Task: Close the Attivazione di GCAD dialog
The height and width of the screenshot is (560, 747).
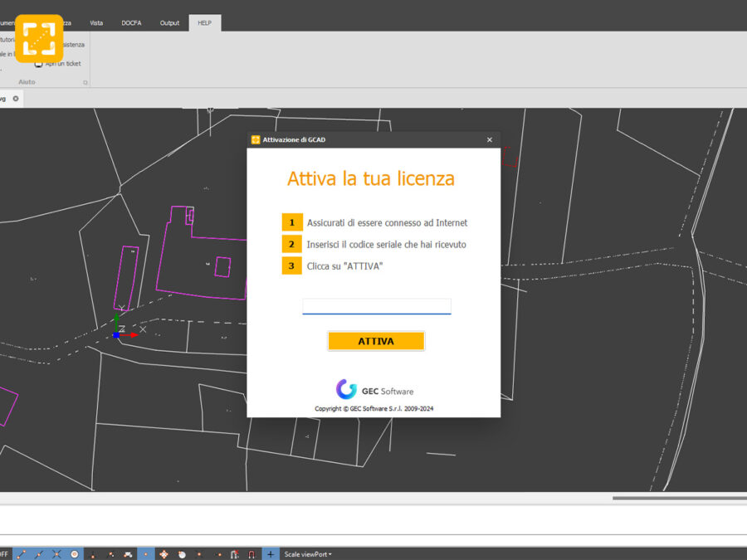Action: tap(489, 139)
